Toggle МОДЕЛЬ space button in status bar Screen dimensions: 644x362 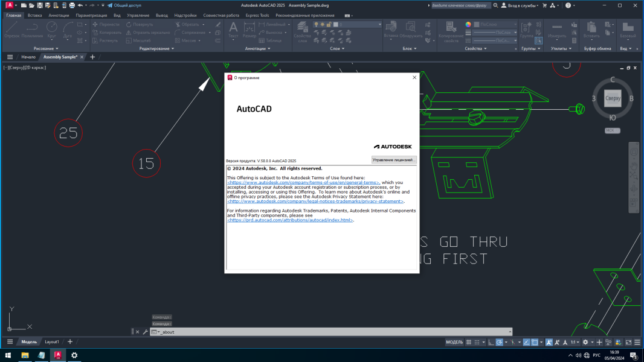tap(454, 342)
